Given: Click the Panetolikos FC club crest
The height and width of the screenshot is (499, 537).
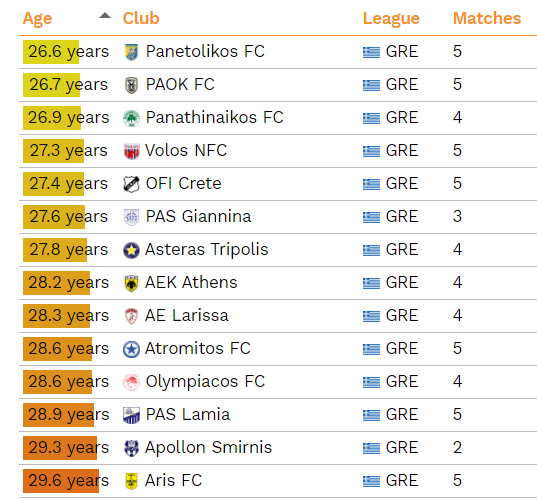Looking at the screenshot, I should pyautogui.click(x=131, y=52).
